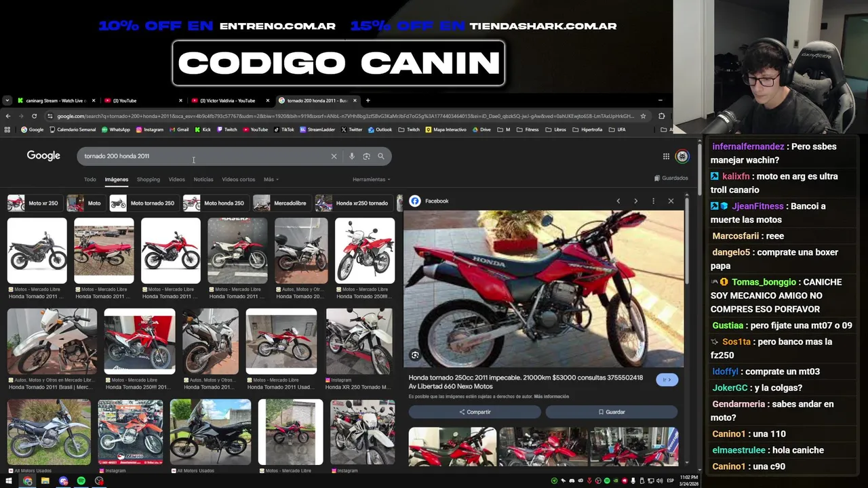Open StreamLadder bookmark
This screenshot has width=868, height=488.
click(x=318, y=129)
